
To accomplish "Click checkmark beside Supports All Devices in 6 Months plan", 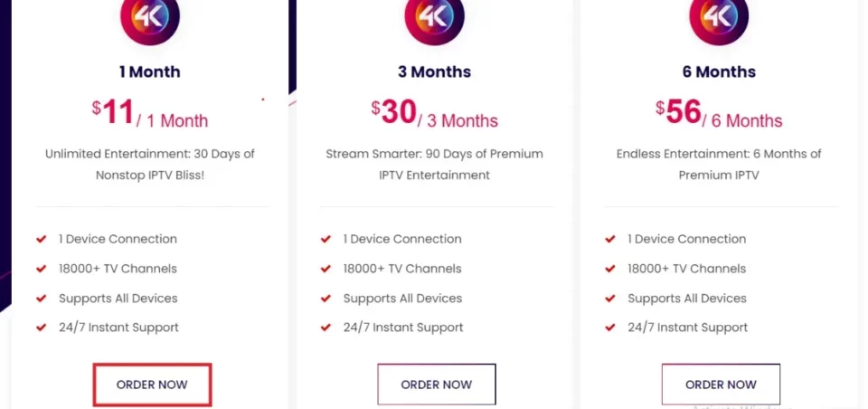I will point(610,299).
